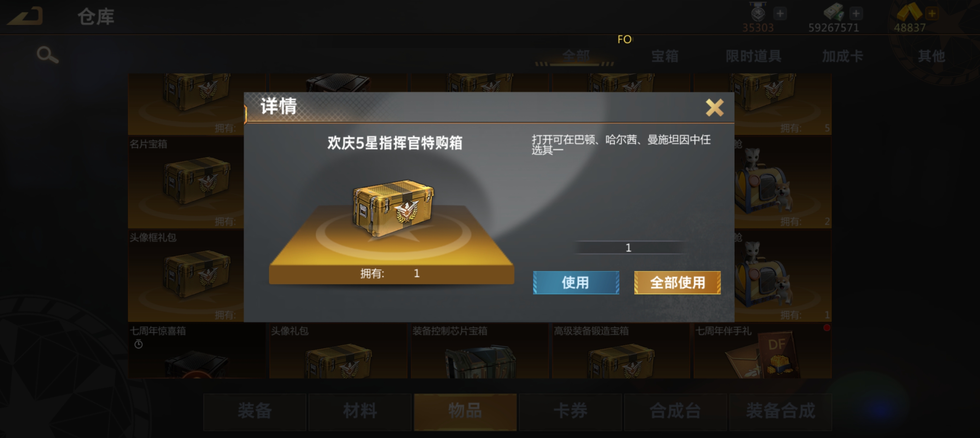Click the medal currency icon
This screenshot has width=980, height=438.
tap(758, 12)
